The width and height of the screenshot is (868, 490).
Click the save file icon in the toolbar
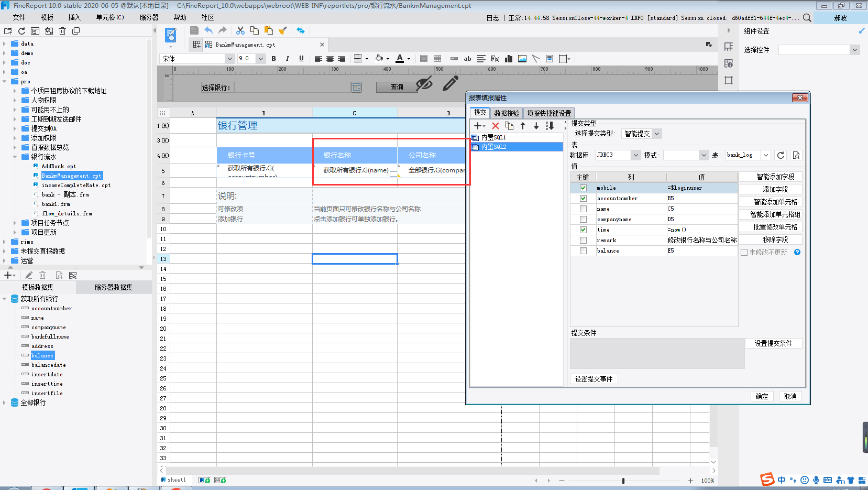coord(194,30)
